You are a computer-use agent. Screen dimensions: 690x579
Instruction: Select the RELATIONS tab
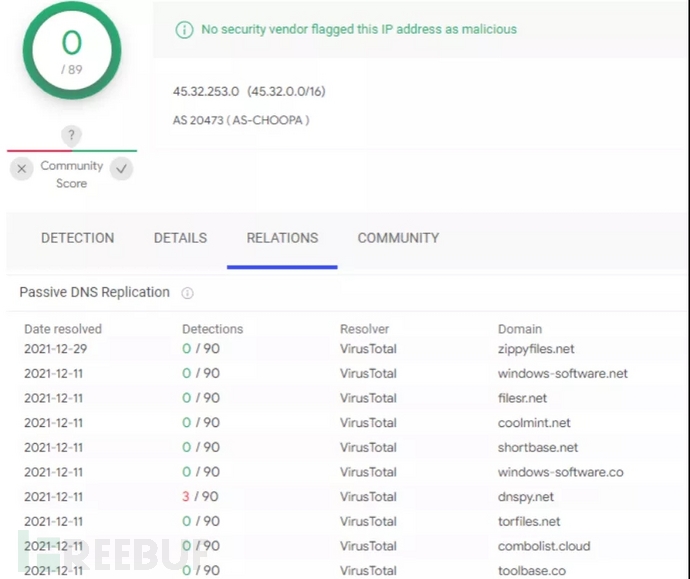pyautogui.click(x=282, y=238)
